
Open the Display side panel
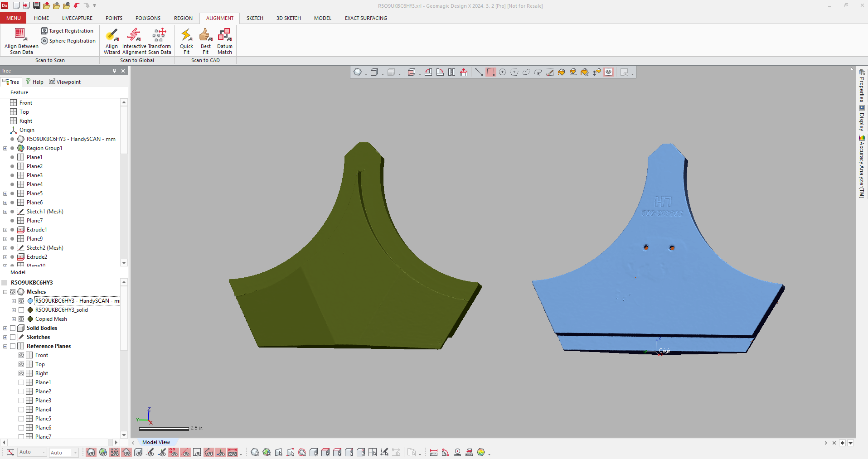(x=862, y=118)
